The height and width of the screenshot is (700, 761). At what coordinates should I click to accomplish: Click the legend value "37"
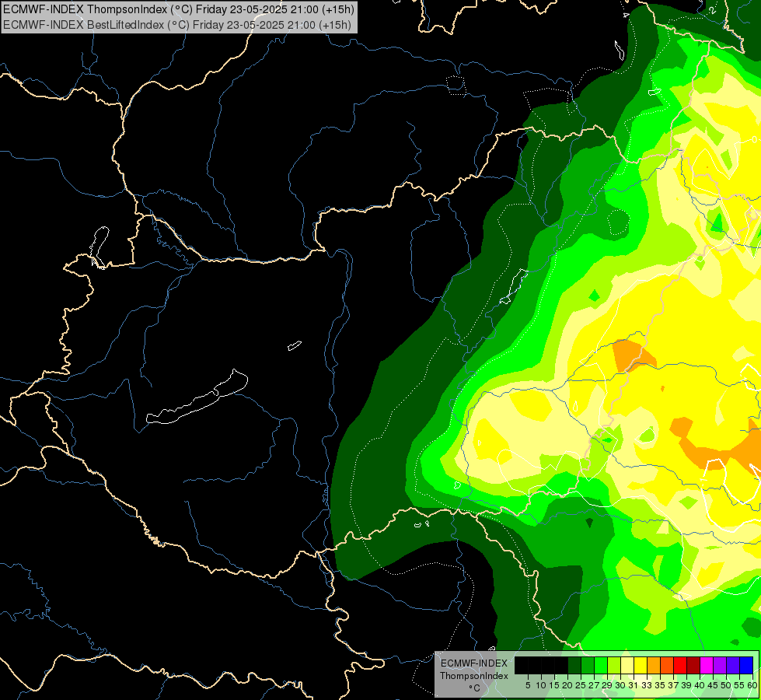[674, 685]
